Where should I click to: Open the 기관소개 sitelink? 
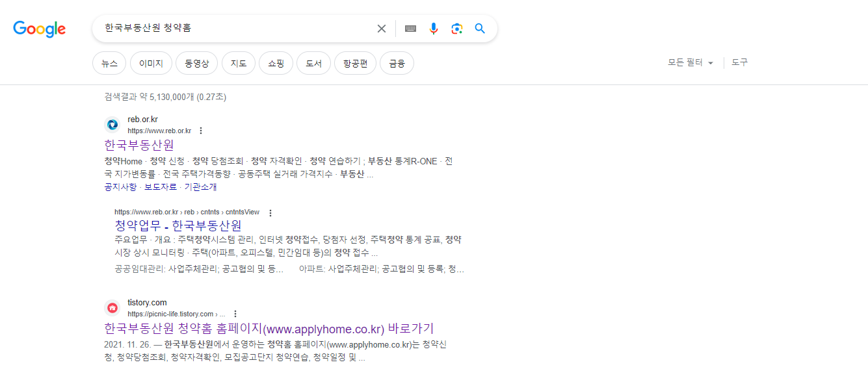pyautogui.click(x=200, y=187)
